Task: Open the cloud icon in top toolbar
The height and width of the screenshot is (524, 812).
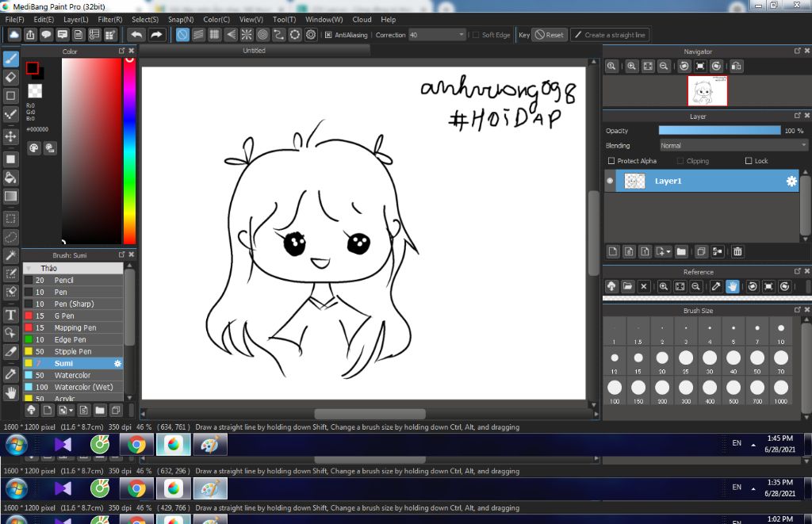Action: point(14,35)
